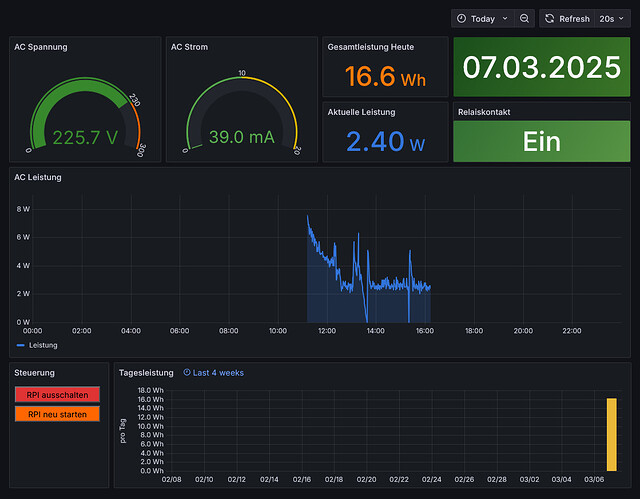Click the 12:00 x-axis label
640x499 pixels.
point(327,330)
